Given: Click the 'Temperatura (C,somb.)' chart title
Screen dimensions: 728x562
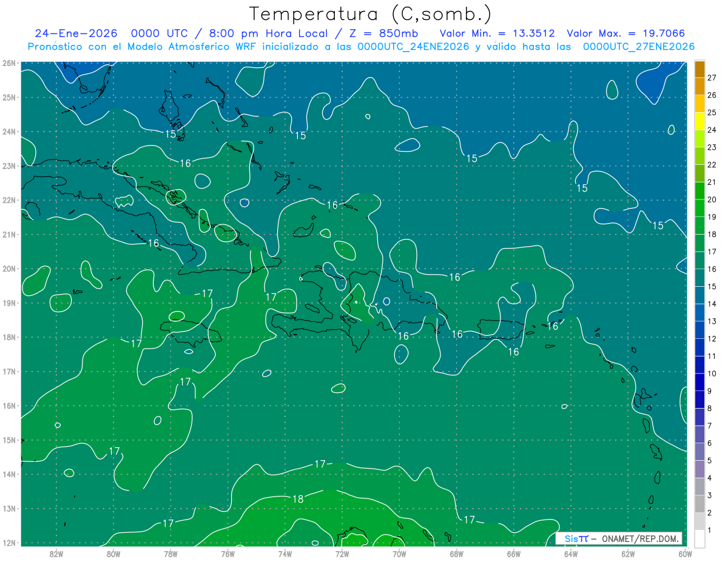Looking at the screenshot, I should coord(371,14).
